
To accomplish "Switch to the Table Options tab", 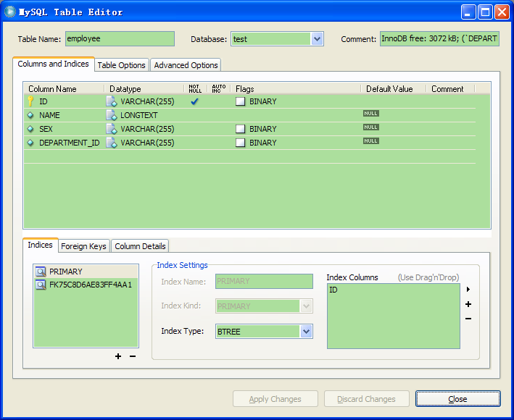I will (x=122, y=65).
